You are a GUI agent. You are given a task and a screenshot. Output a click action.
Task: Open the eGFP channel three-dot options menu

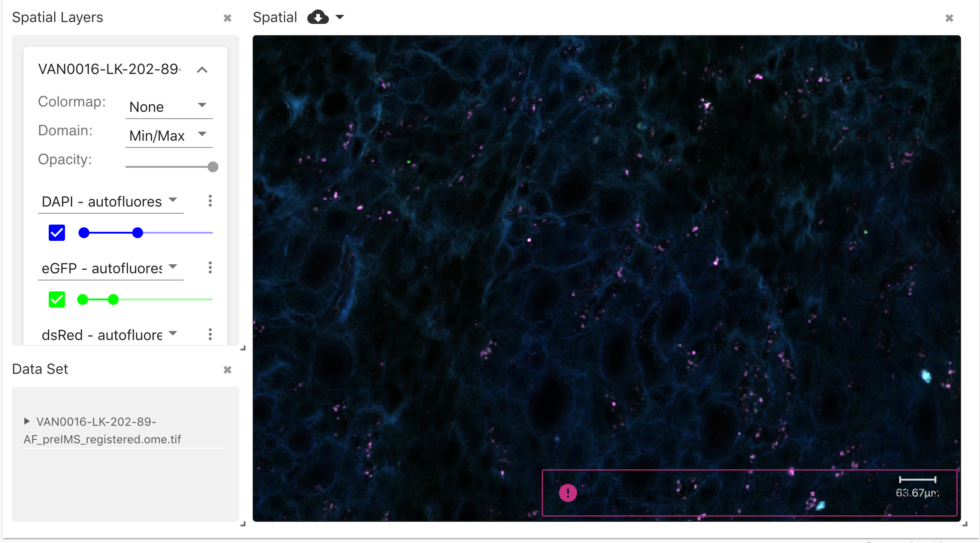(210, 267)
